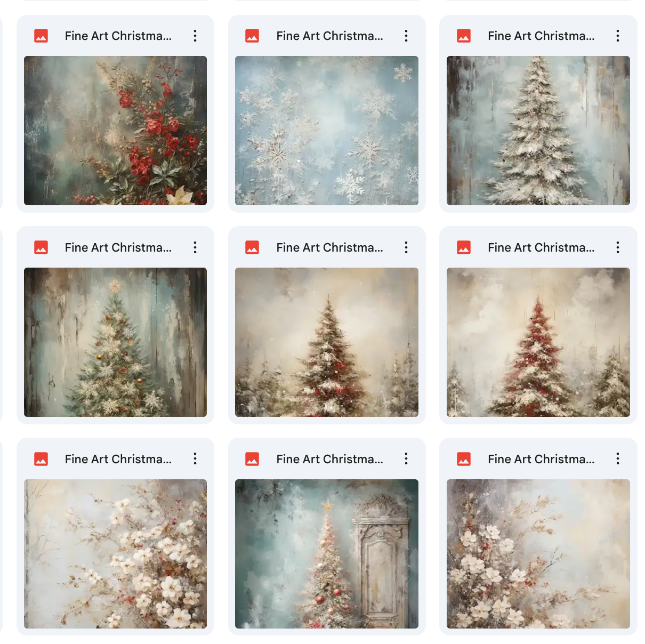Viewport: 645px width, 644px height.
Task: Click file title above snowy forest tree image
Action: point(329,247)
